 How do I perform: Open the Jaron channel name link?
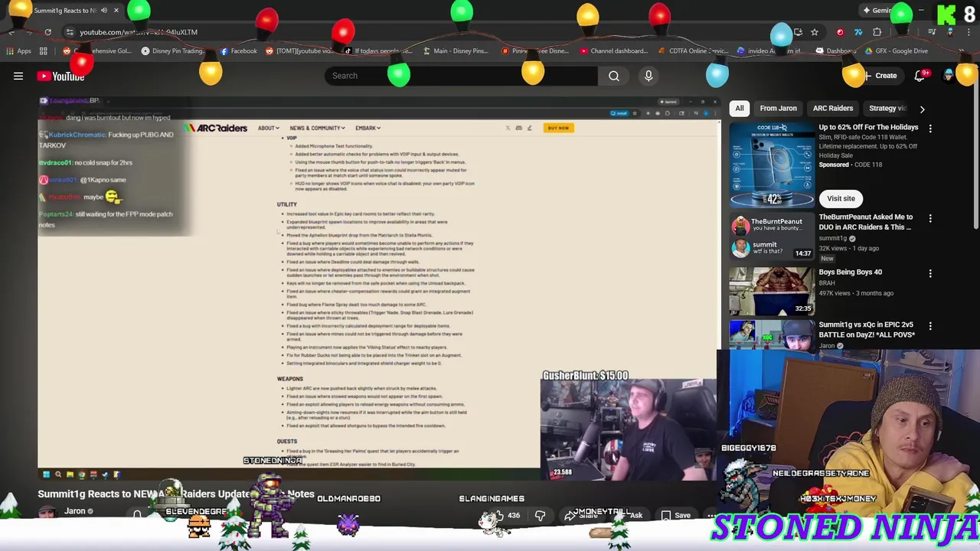pyautogui.click(x=74, y=511)
